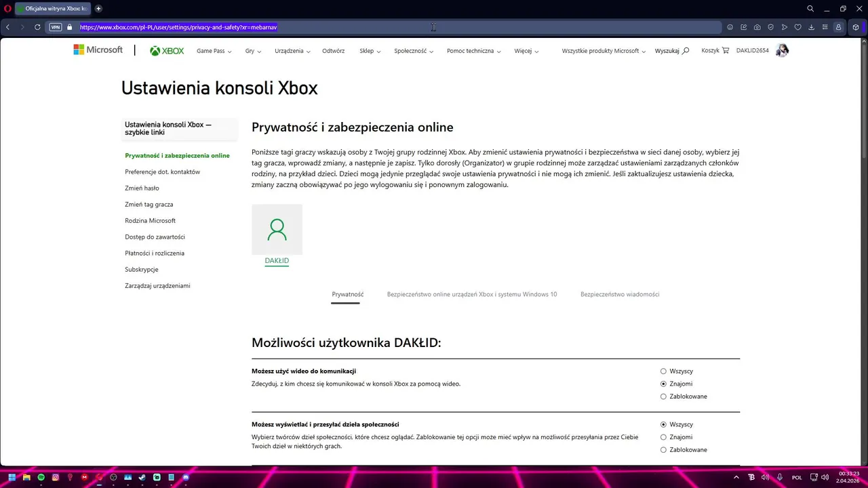868x488 pixels.
Task: Open Zarządzaj urządzeniami link
Action: (157, 285)
